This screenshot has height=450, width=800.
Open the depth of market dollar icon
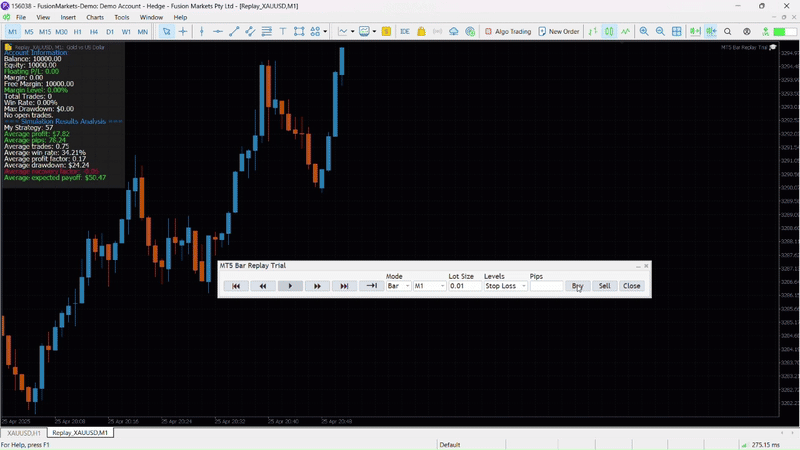coord(386,32)
